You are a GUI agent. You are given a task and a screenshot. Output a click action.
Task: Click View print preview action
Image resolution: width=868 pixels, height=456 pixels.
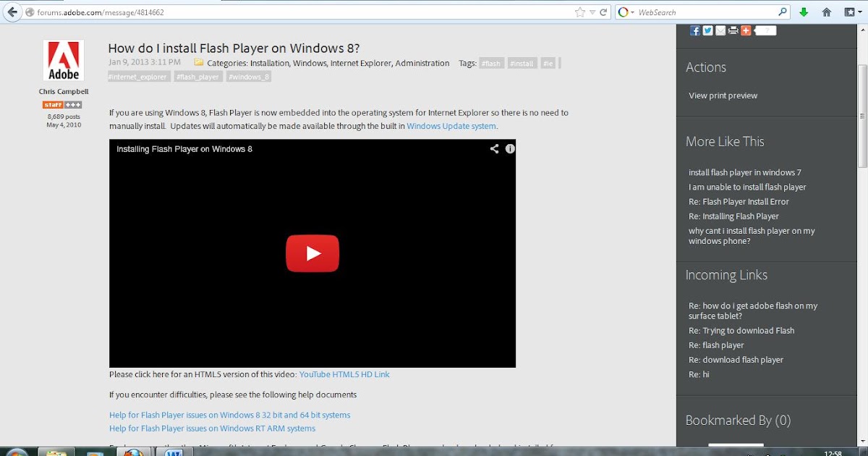point(723,96)
